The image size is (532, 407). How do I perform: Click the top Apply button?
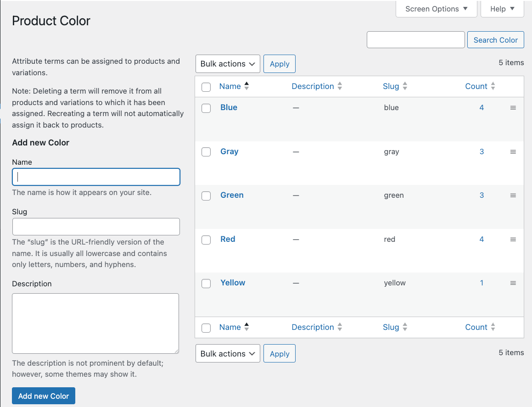(x=280, y=64)
